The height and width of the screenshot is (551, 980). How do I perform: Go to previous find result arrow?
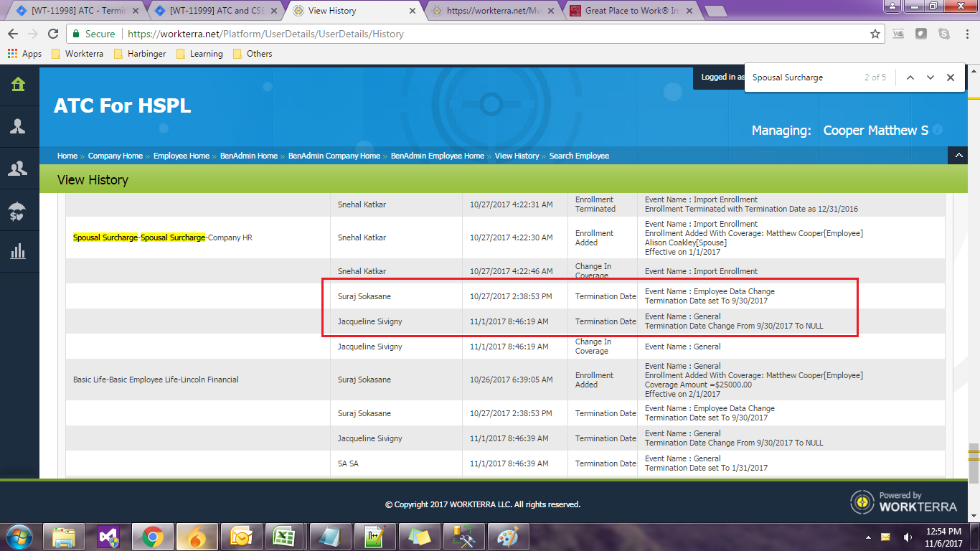[x=910, y=77]
